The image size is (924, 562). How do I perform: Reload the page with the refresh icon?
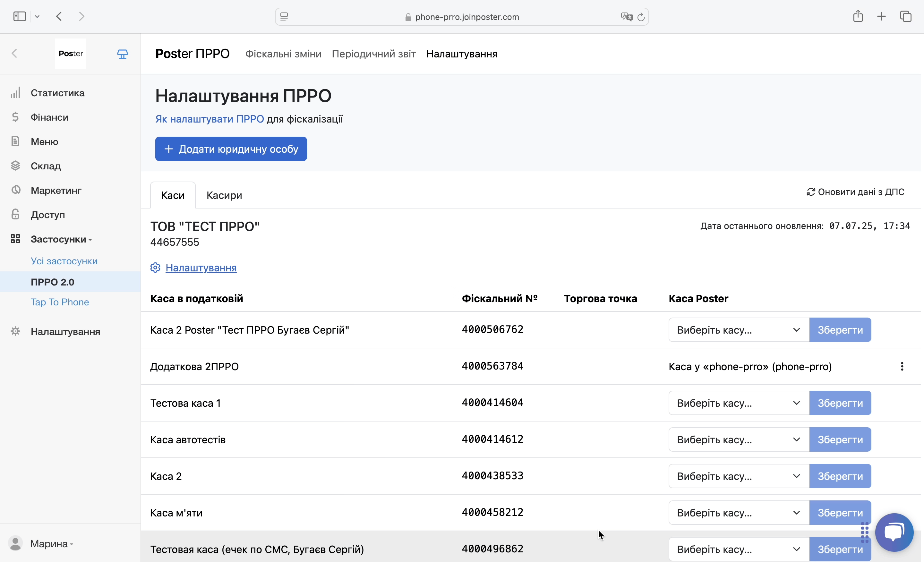point(641,17)
